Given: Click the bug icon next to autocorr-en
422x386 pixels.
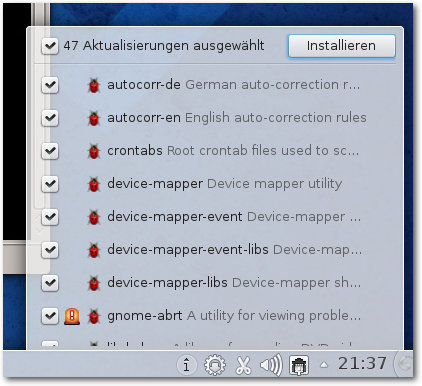Looking at the screenshot, I should [94, 118].
